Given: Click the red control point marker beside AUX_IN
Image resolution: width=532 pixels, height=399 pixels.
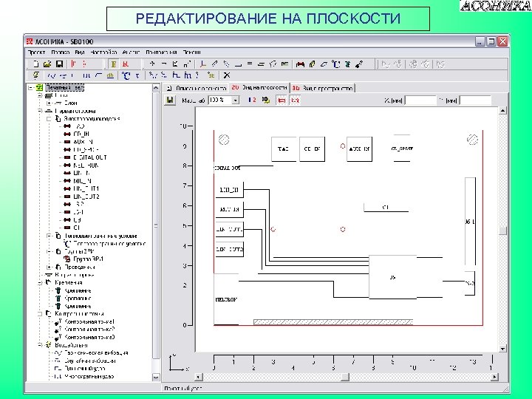Looking at the screenshot, I should pyautogui.click(x=343, y=146).
